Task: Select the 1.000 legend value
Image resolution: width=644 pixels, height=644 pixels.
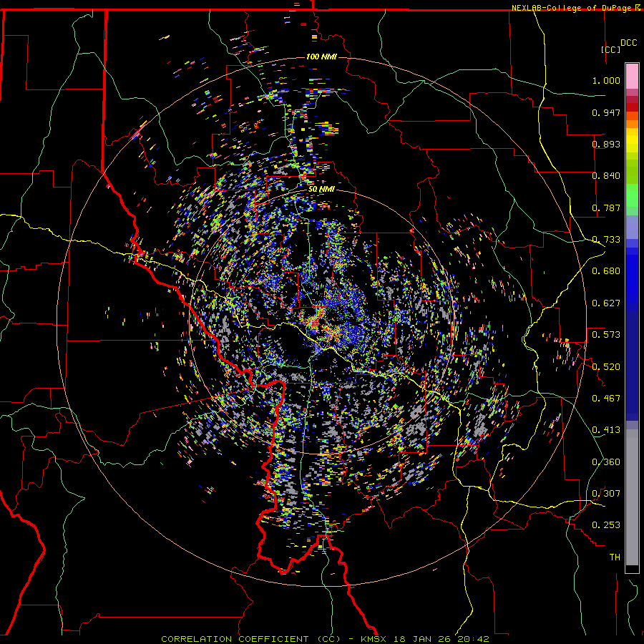Action: (x=606, y=80)
